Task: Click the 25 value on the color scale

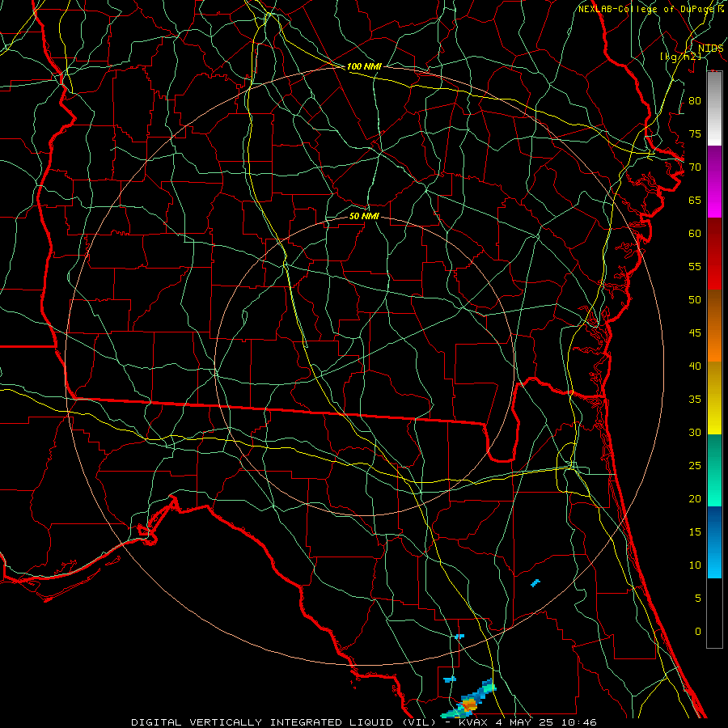Action: 695,466
